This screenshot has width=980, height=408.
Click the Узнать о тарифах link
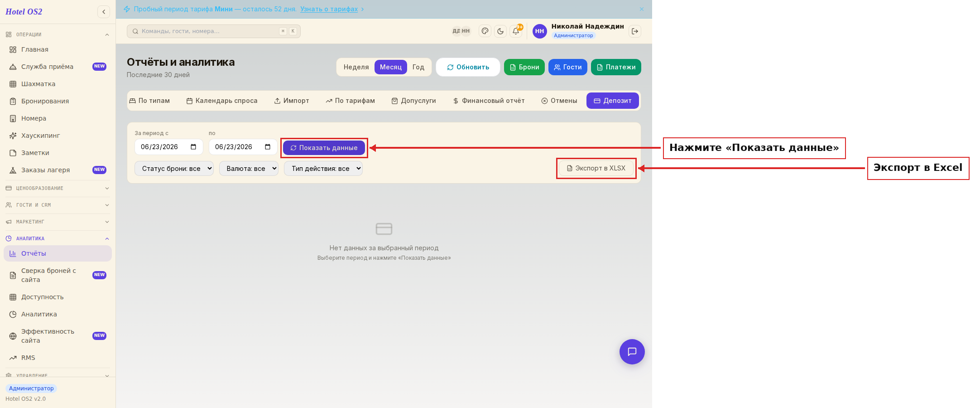(x=329, y=9)
